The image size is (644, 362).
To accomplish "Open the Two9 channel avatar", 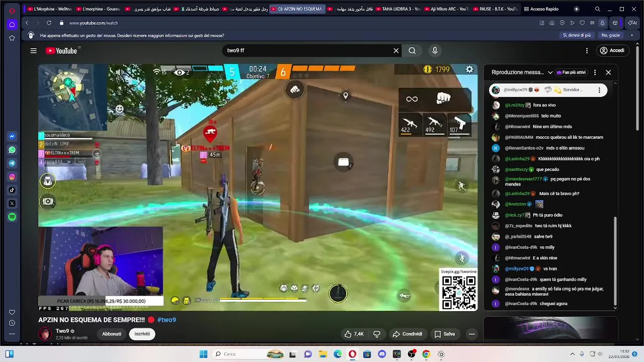I will (45, 334).
